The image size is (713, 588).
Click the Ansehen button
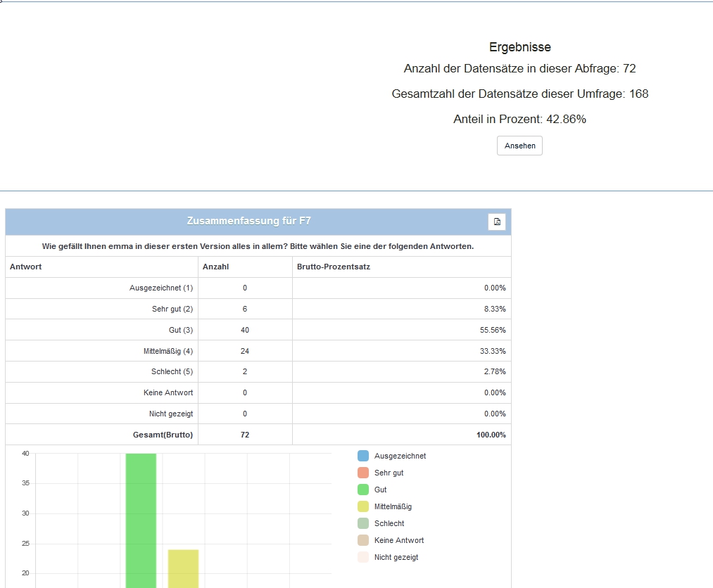519,146
